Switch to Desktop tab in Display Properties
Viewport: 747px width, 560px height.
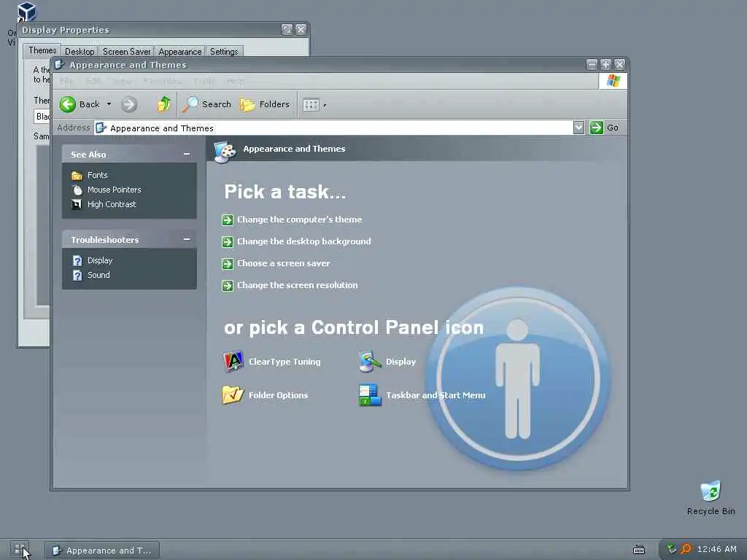[x=80, y=52]
